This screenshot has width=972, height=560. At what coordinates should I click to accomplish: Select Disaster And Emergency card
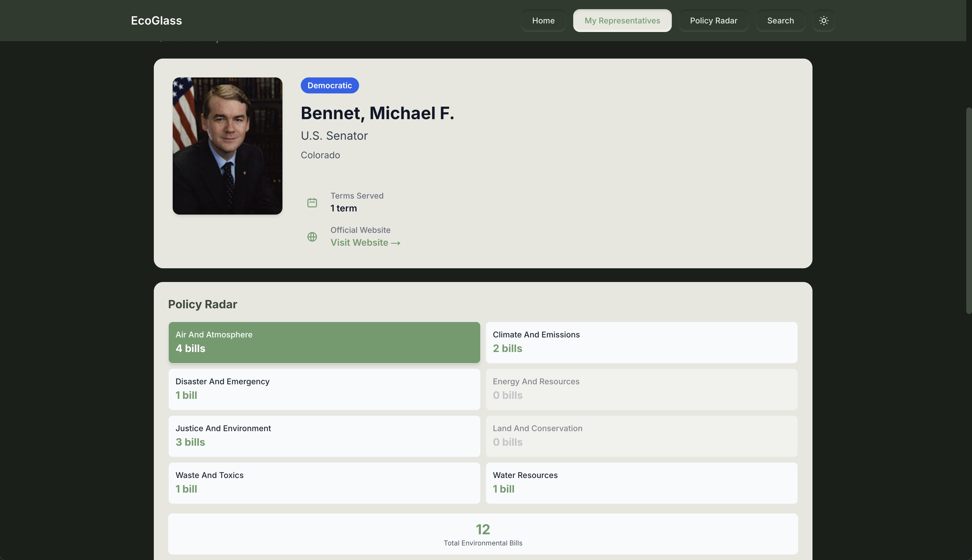pyautogui.click(x=324, y=389)
